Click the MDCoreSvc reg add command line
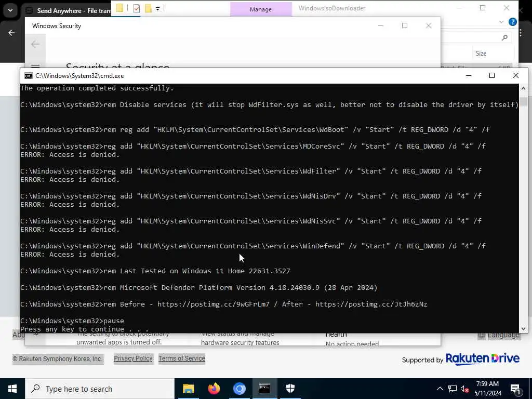This screenshot has height=399, width=532. point(253,146)
